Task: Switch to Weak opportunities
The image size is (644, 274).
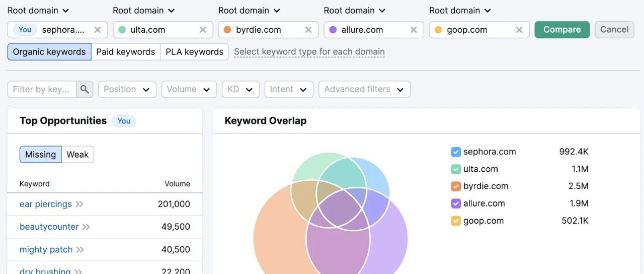Action: 77,155
